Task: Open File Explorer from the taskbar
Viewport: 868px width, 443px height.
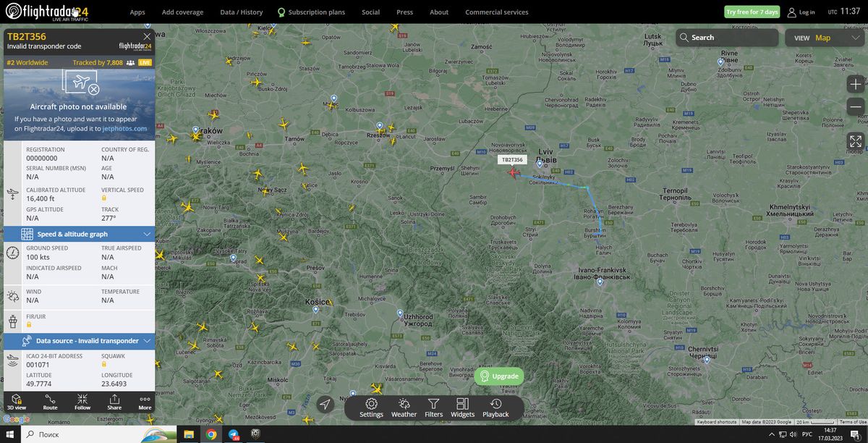Action: [188, 434]
